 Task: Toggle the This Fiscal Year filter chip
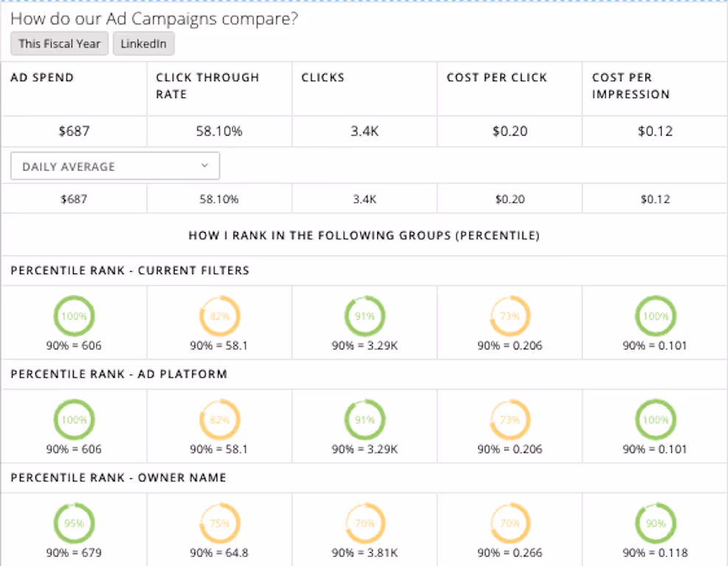(x=59, y=43)
